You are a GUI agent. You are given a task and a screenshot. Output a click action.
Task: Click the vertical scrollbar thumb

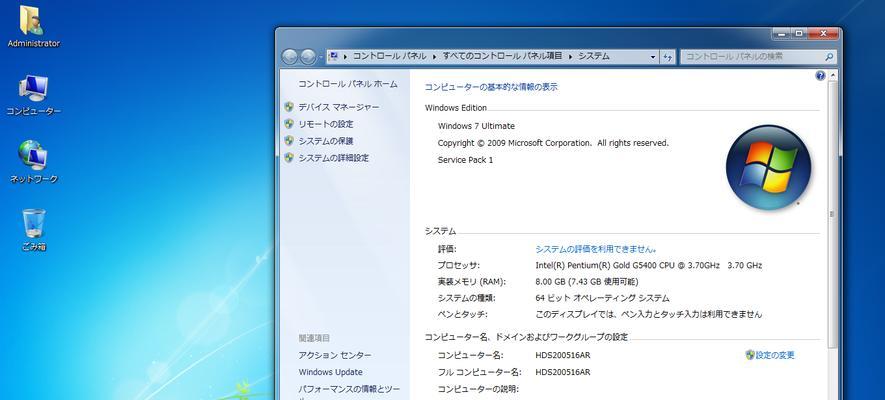tap(831, 214)
